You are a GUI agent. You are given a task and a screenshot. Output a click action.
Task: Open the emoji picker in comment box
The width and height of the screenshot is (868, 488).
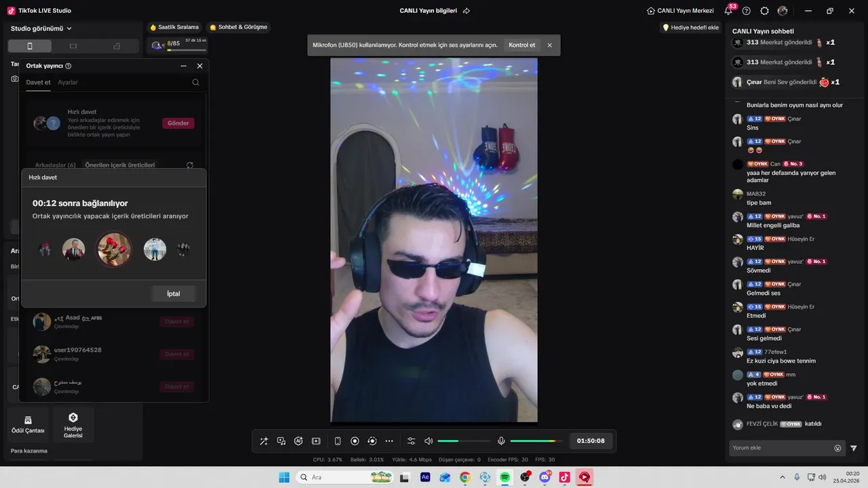click(x=837, y=448)
